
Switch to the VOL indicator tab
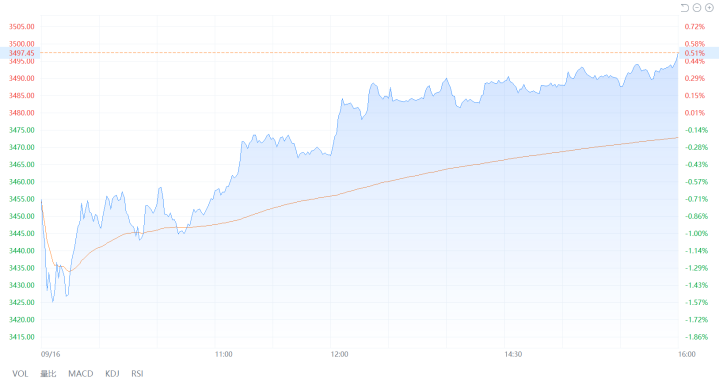[20, 374]
